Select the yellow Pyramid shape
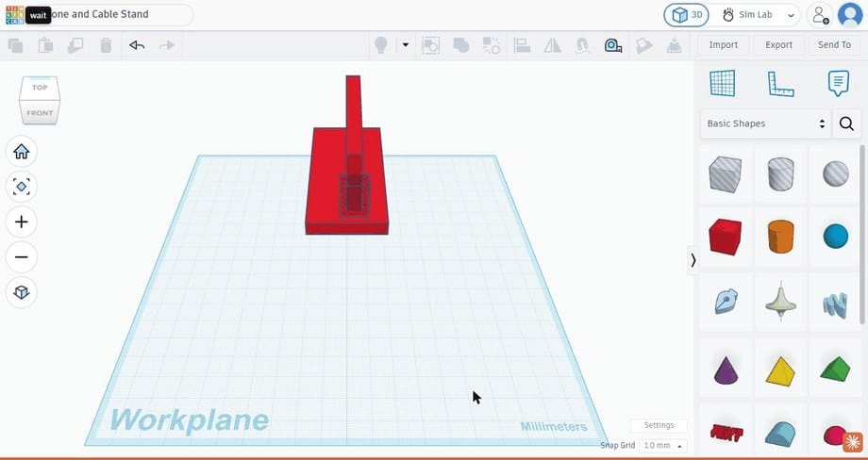 coord(780,370)
